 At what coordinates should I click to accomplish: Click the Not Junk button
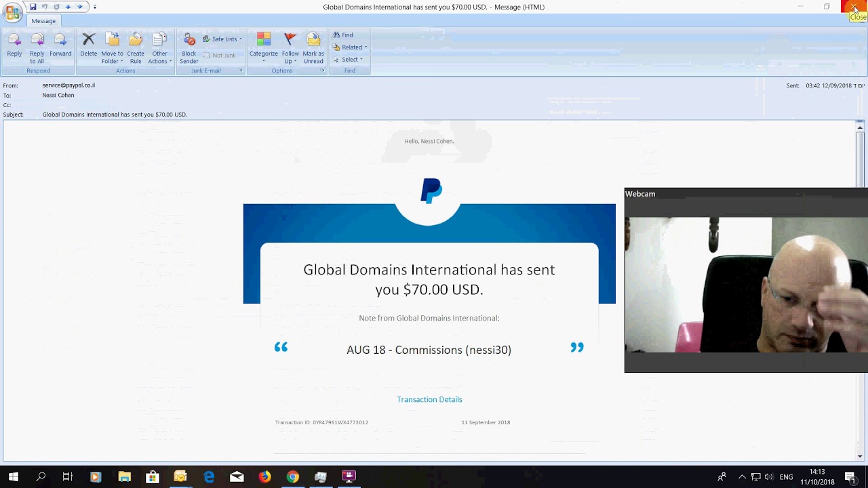219,55
